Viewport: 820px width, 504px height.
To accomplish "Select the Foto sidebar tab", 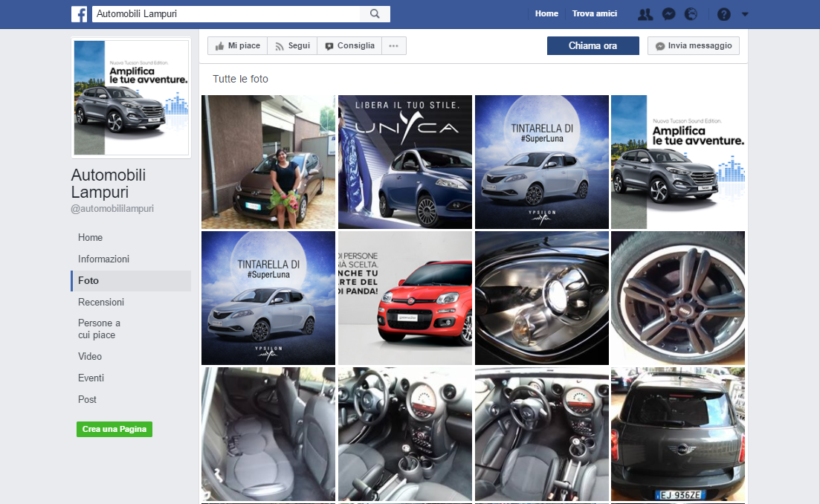I will (x=131, y=281).
